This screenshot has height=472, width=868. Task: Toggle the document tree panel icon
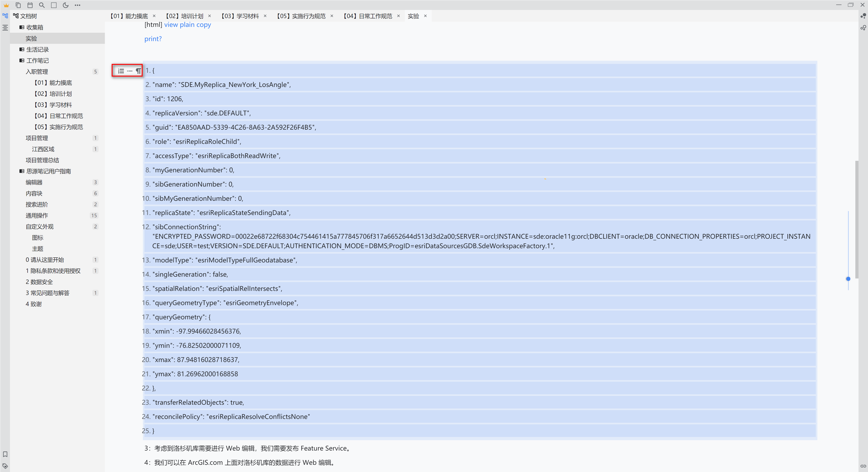5,16
